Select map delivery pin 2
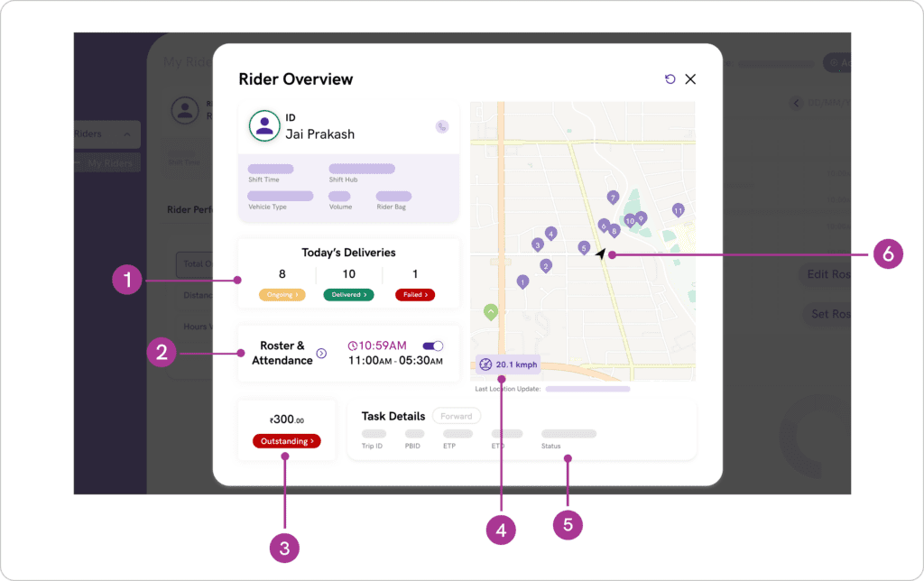Screen dimensions: 924x581 tap(546, 266)
